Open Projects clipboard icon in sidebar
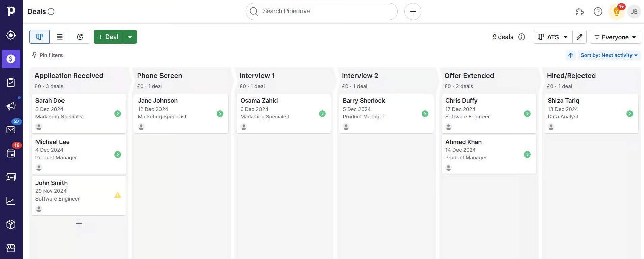Viewport: 644px width, 259px height. 11,83
